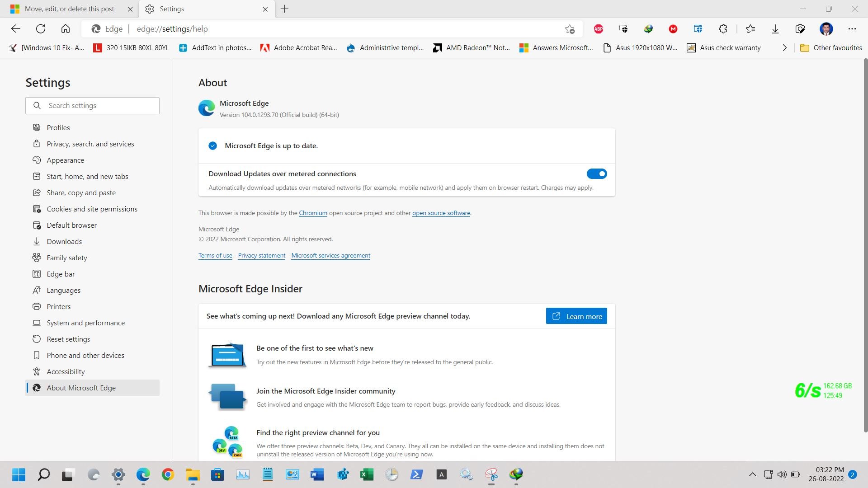Add this page to favorites star icon
The height and width of the screenshot is (488, 868).
pyautogui.click(x=569, y=29)
